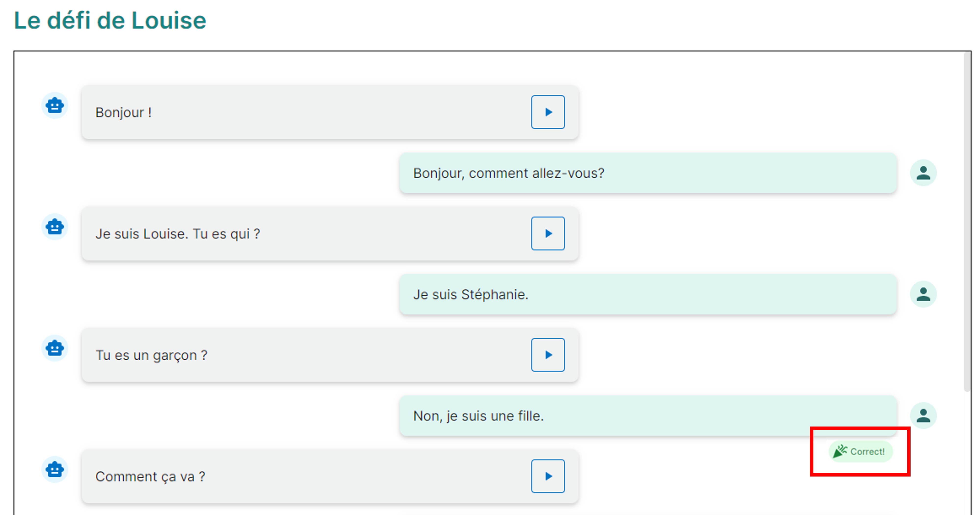Screen dimensions: 980x515
Task: Play the audio for "Bonjour !"
Action: (x=548, y=112)
